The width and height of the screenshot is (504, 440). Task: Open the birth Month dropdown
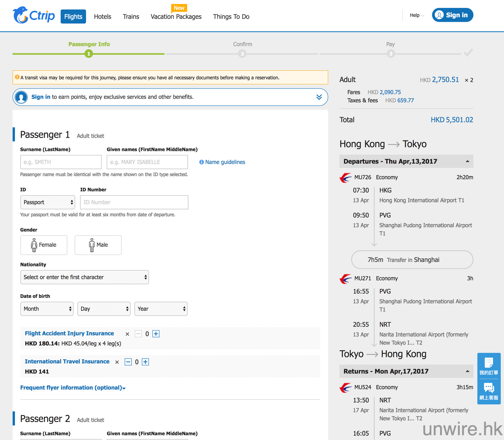(46, 309)
